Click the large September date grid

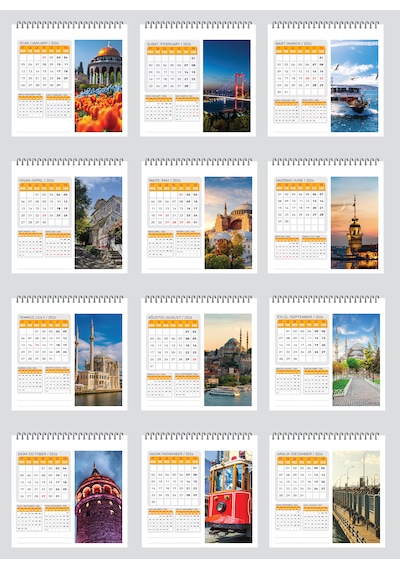click(x=302, y=345)
